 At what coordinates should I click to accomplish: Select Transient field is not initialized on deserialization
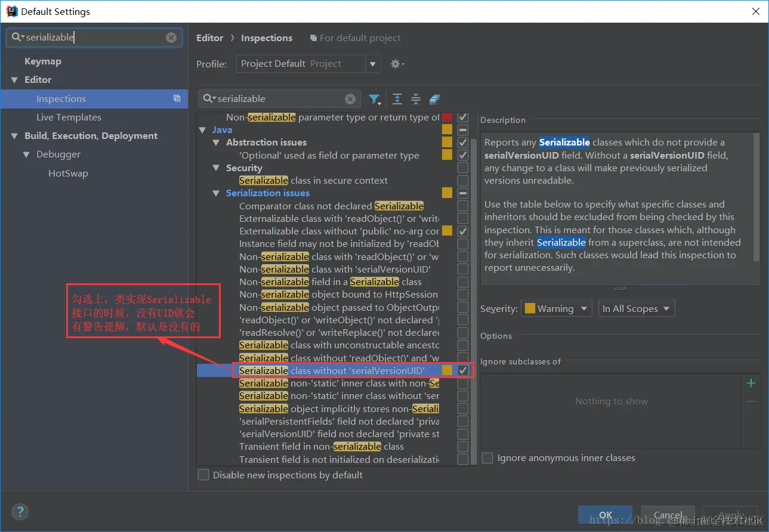[339, 459]
